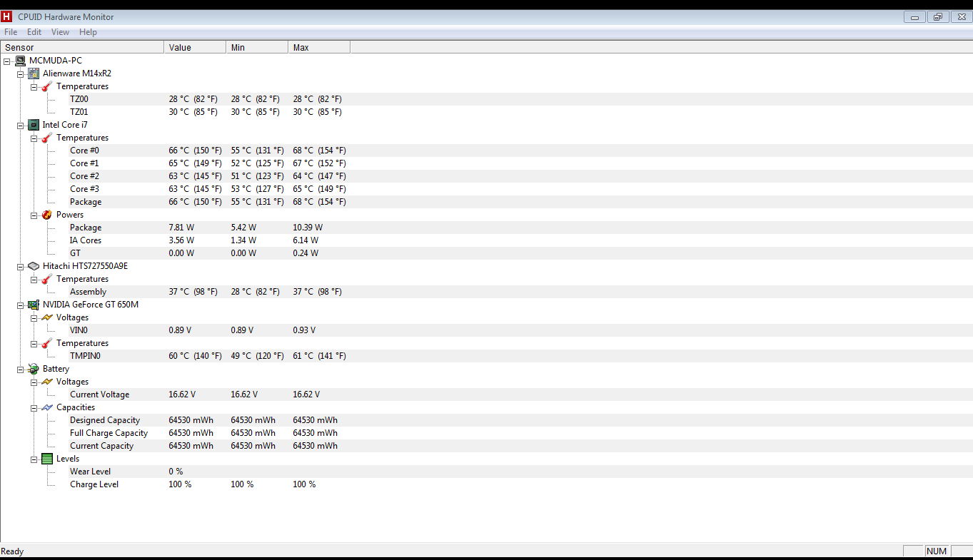Collapse the Battery node

point(20,370)
